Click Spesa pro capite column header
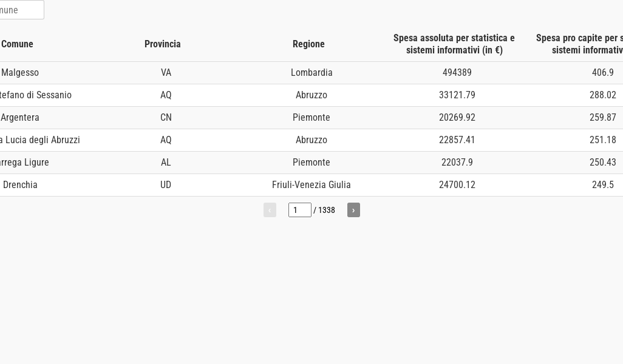 [580, 44]
